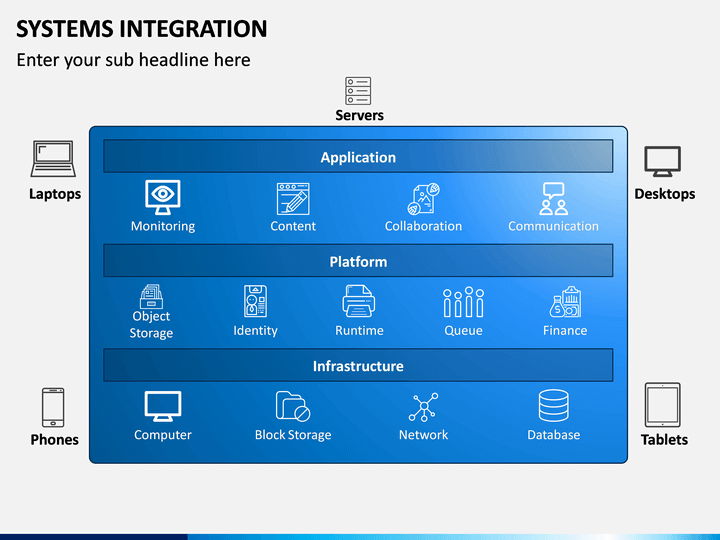The image size is (720, 540).
Task: Click the Finance label
Action: click(565, 330)
